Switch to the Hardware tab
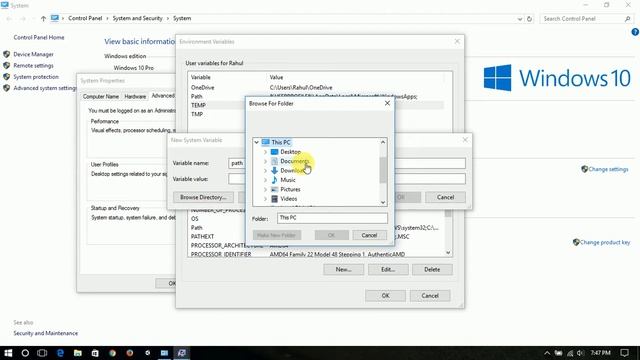640x360 pixels. (x=135, y=97)
